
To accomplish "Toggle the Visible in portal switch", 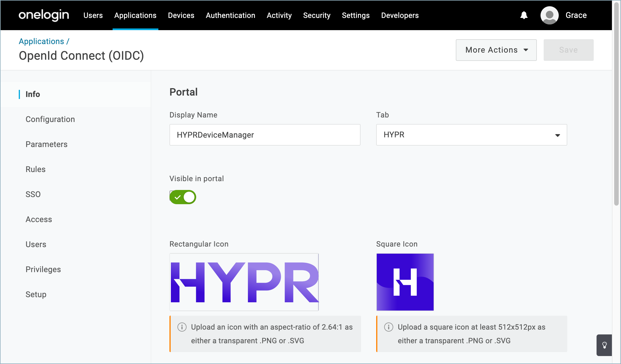I will click(183, 197).
